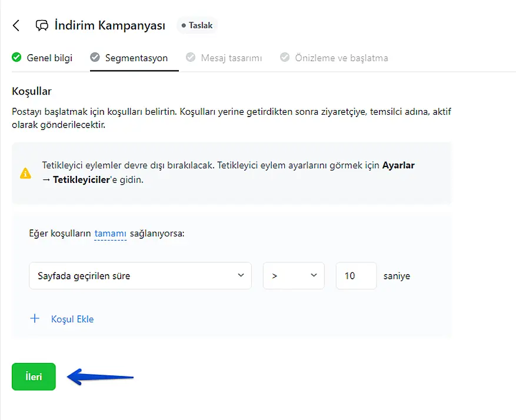The width and height of the screenshot is (516, 420).
Task: Click the check icon on Mesaj tasarımı step
Action: pyautogui.click(x=191, y=58)
